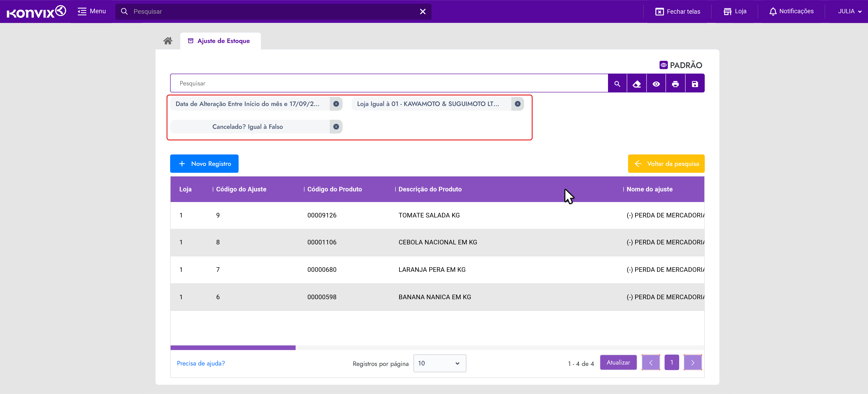This screenshot has width=868, height=394.
Task: Click the horizontal scrollbar of the table
Action: pos(233,347)
